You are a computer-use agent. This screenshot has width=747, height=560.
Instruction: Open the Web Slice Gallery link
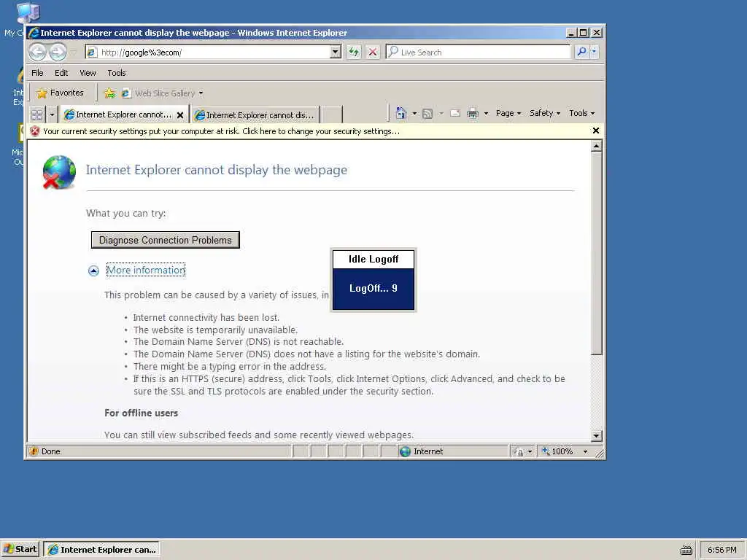pyautogui.click(x=158, y=93)
